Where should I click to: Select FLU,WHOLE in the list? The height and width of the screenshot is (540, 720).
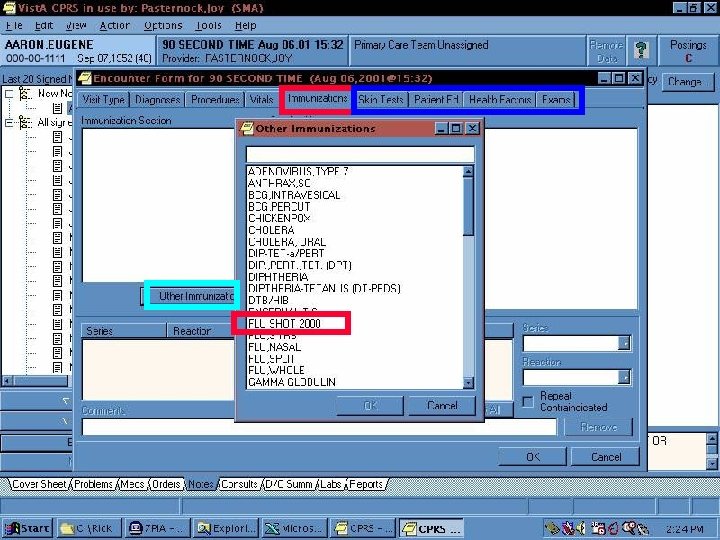276,370
